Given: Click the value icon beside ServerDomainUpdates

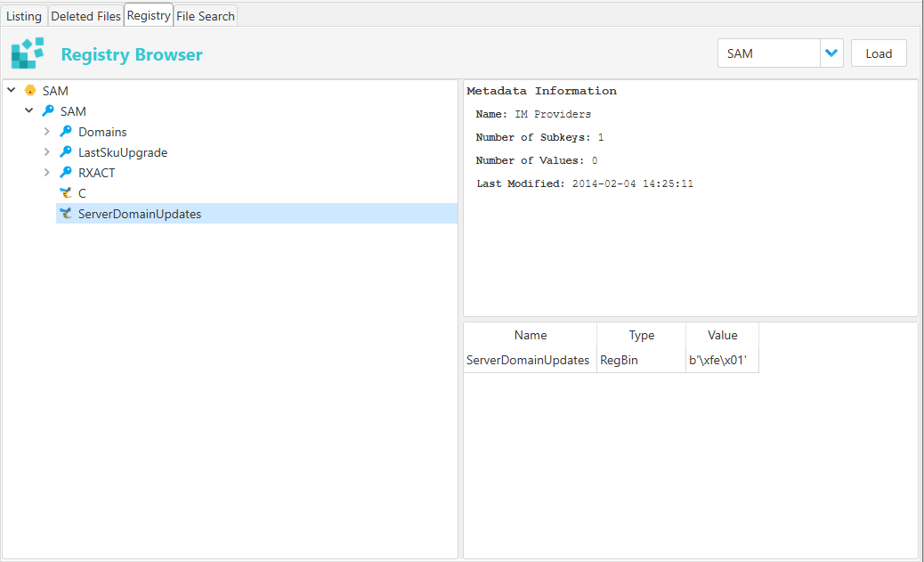Looking at the screenshot, I should tap(65, 213).
